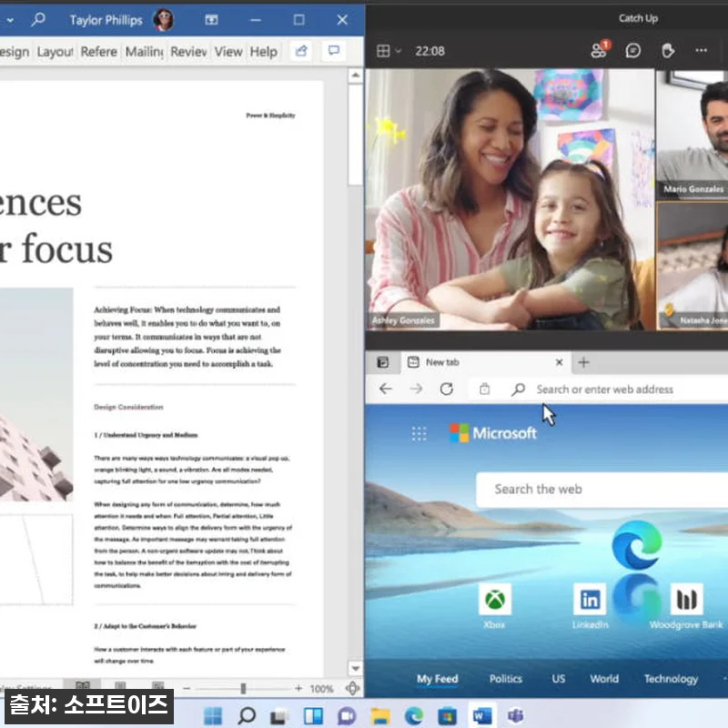Open the Chat app on the taskbar

point(347,715)
